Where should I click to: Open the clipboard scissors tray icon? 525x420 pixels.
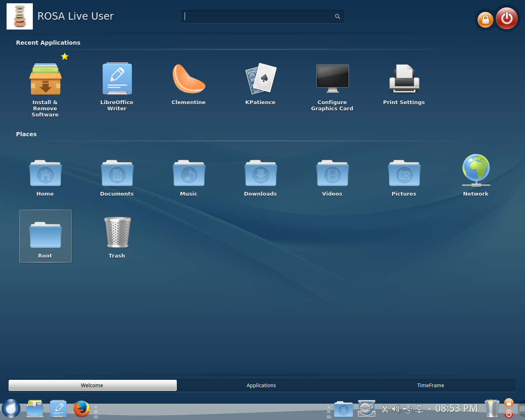[x=385, y=409]
